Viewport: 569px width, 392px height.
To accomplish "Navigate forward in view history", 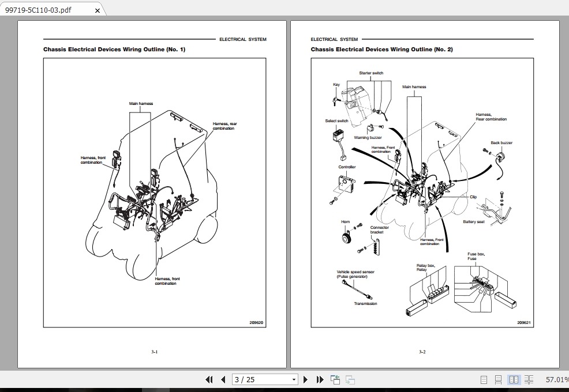I will 350,379.
